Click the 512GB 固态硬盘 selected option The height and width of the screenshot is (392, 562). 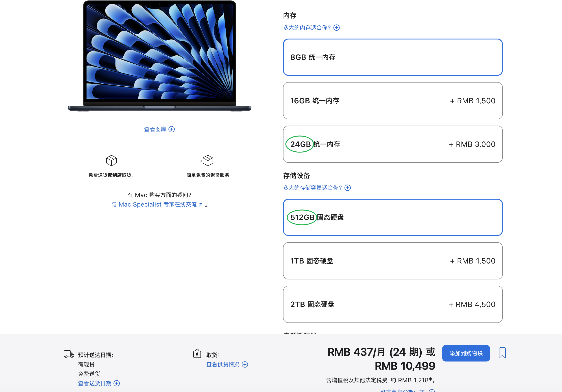tap(393, 217)
